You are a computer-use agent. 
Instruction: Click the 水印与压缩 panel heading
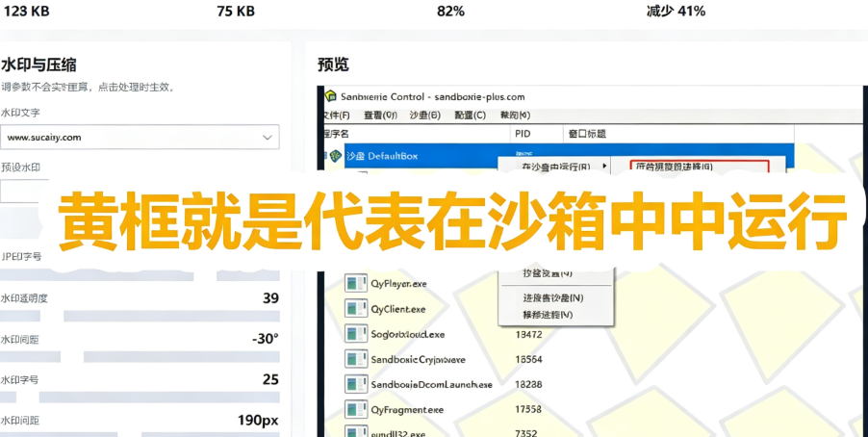click(38, 65)
